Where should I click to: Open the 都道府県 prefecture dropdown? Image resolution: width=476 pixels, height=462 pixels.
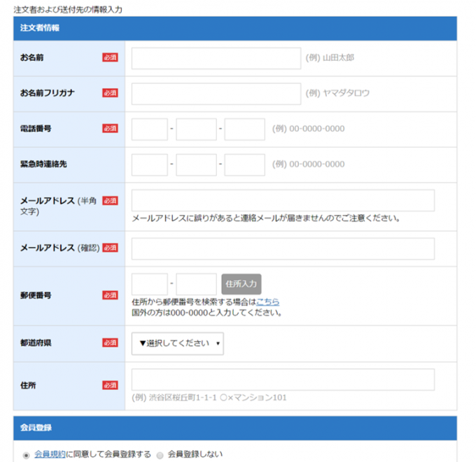(178, 344)
